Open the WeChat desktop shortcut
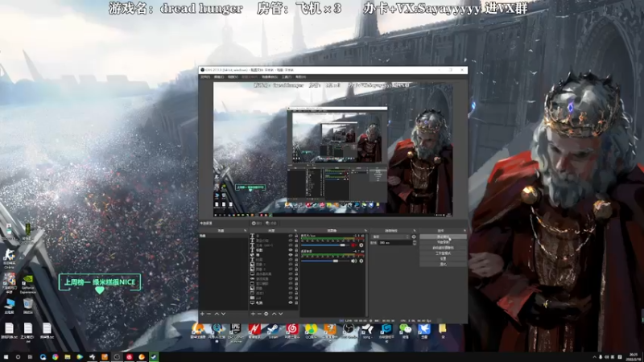The image size is (644, 362). pos(405,331)
